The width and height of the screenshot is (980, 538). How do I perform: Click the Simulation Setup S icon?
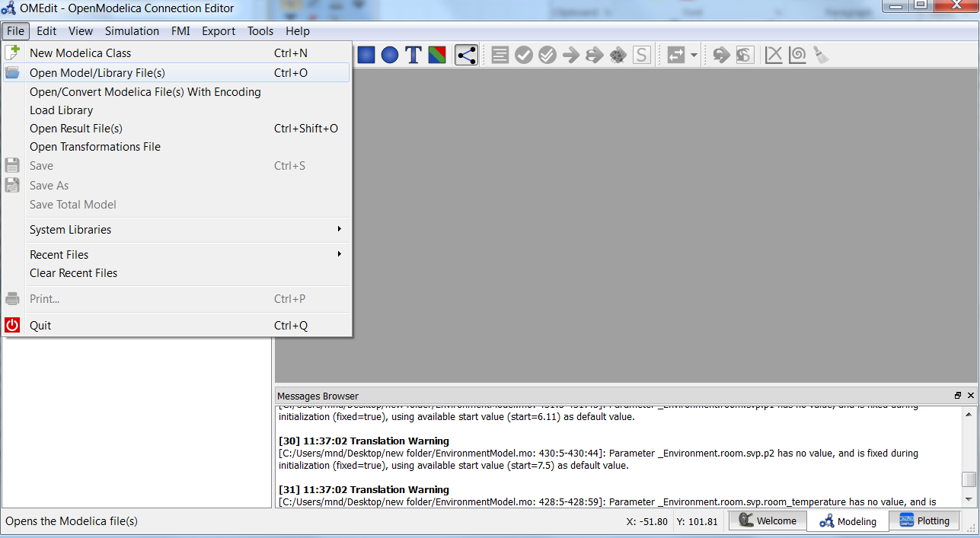(x=641, y=55)
